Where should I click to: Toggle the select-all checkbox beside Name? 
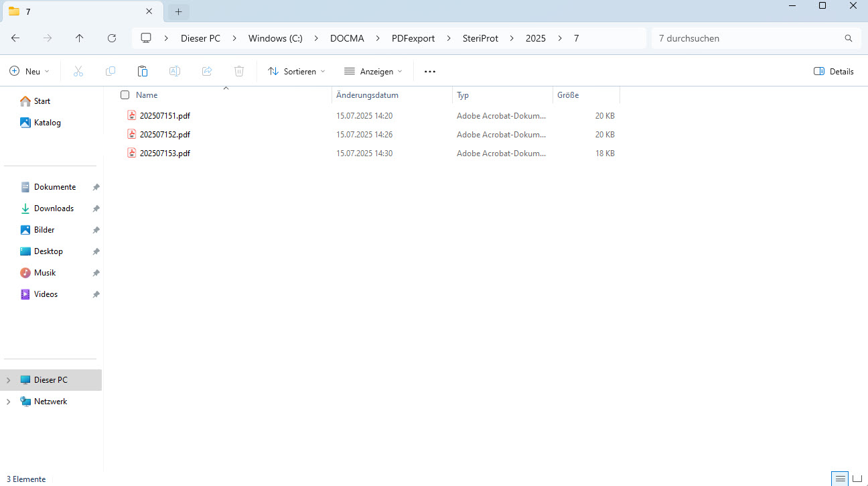(x=125, y=95)
